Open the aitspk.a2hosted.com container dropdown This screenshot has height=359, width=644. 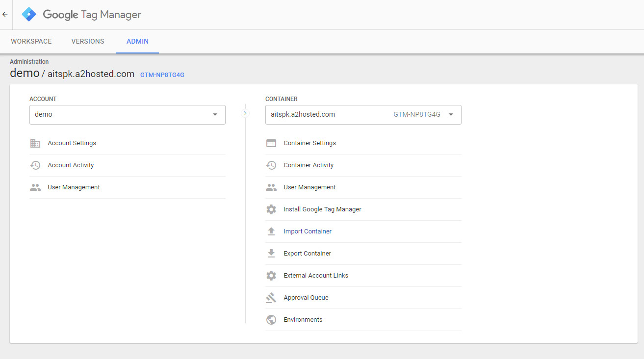pyautogui.click(x=363, y=114)
